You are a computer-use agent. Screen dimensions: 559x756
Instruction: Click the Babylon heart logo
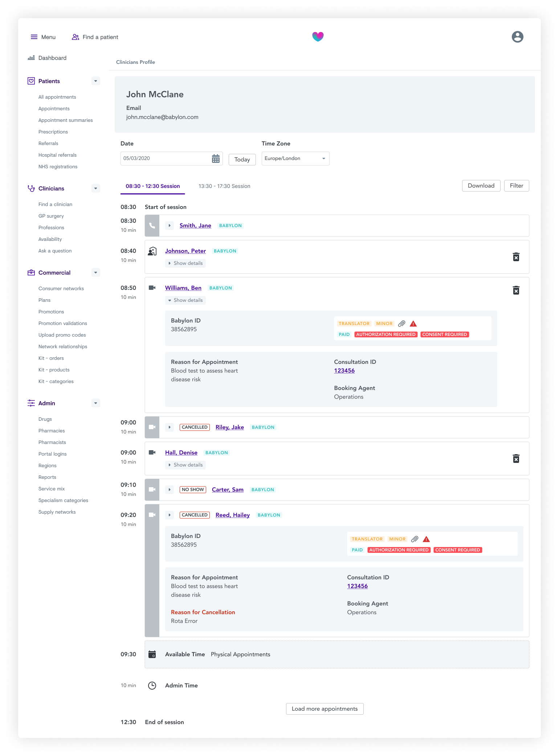pyautogui.click(x=318, y=37)
